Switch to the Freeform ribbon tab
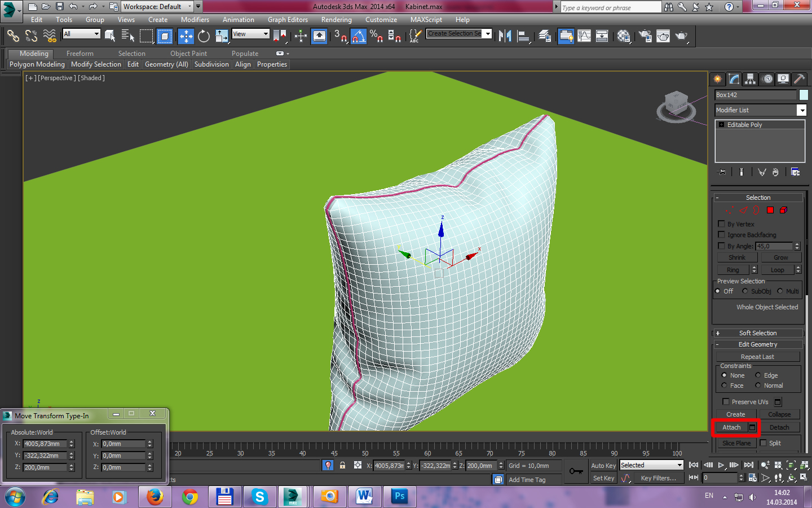The image size is (812, 508). pyautogui.click(x=80, y=54)
